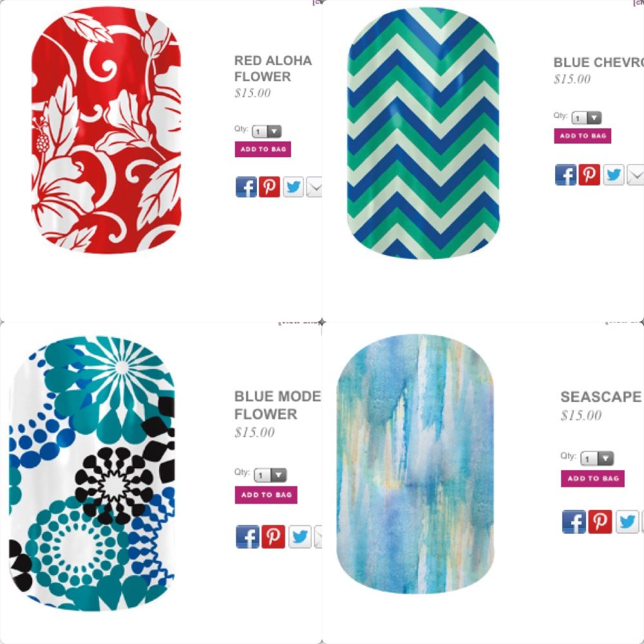Open quantity dropdown for Seascape
The height and width of the screenshot is (644, 644).
coord(597,459)
